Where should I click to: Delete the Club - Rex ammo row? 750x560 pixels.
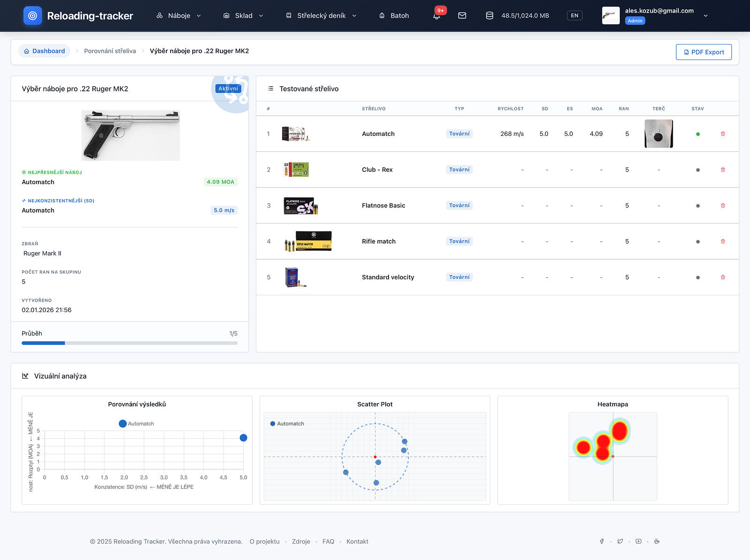tap(723, 170)
